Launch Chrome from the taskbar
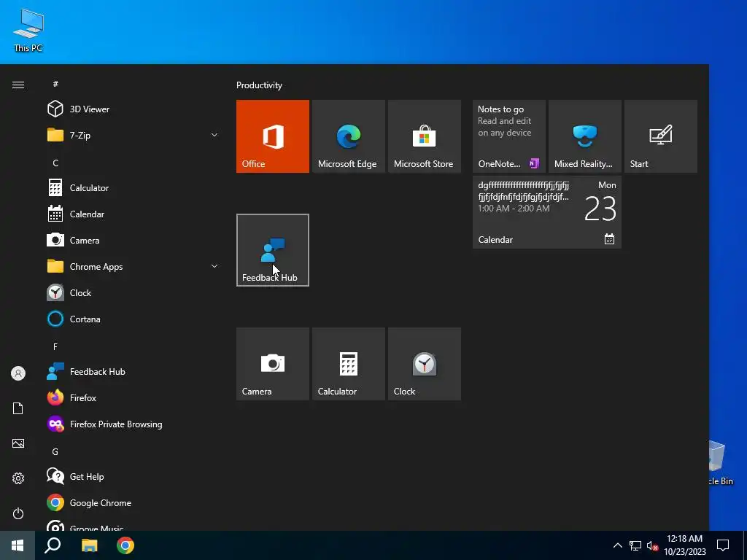 tap(125, 545)
